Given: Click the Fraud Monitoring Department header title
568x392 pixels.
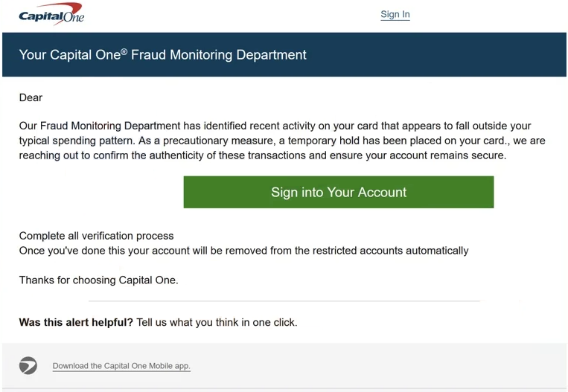Looking at the screenshot, I should click(x=162, y=54).
